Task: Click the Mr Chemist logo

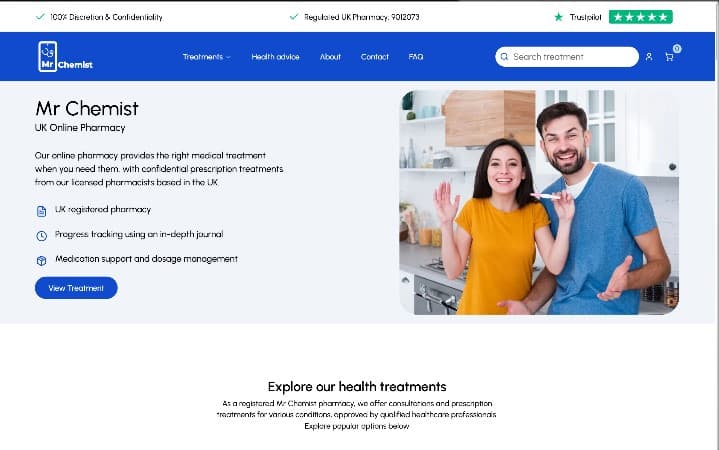Action: [66, 56]
